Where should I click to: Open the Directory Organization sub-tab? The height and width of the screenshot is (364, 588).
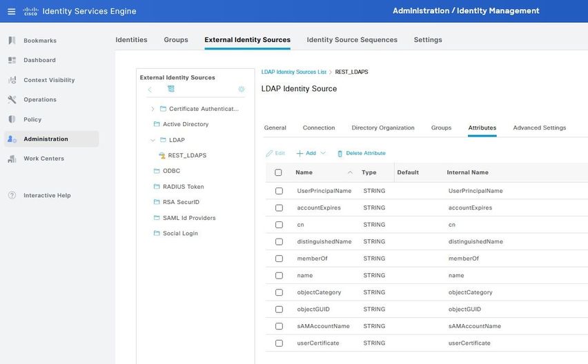[383, 128]
